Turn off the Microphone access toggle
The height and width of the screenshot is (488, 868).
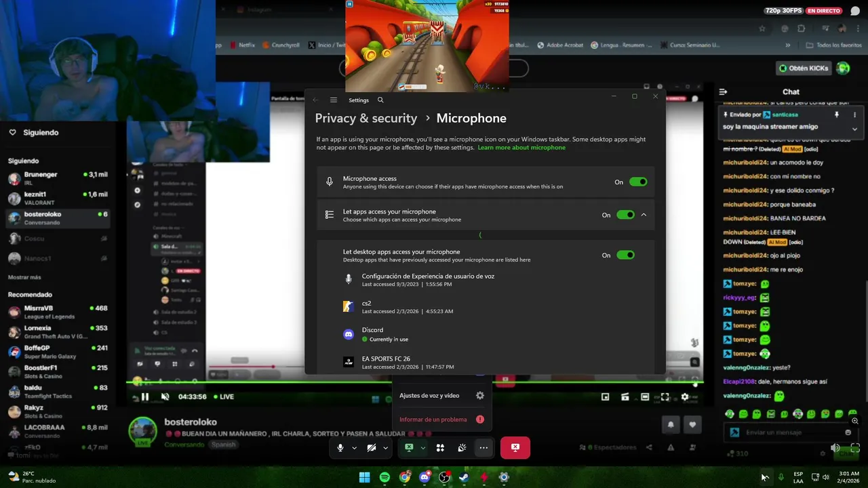click(638, 182)
